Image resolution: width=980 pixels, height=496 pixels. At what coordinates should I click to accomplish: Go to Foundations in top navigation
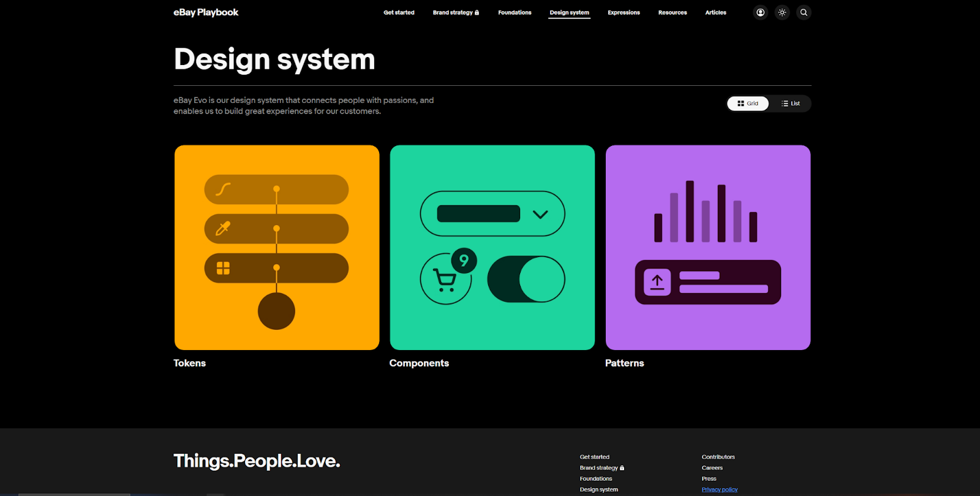click(x=514, y=12)
